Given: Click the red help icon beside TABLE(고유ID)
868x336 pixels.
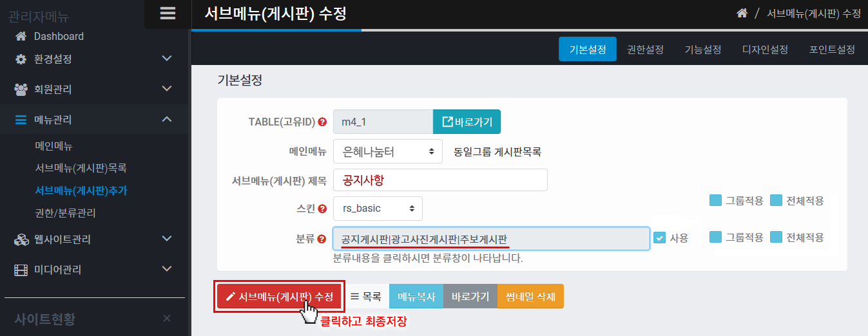Looking at the screenshot, I should point(322,122).
